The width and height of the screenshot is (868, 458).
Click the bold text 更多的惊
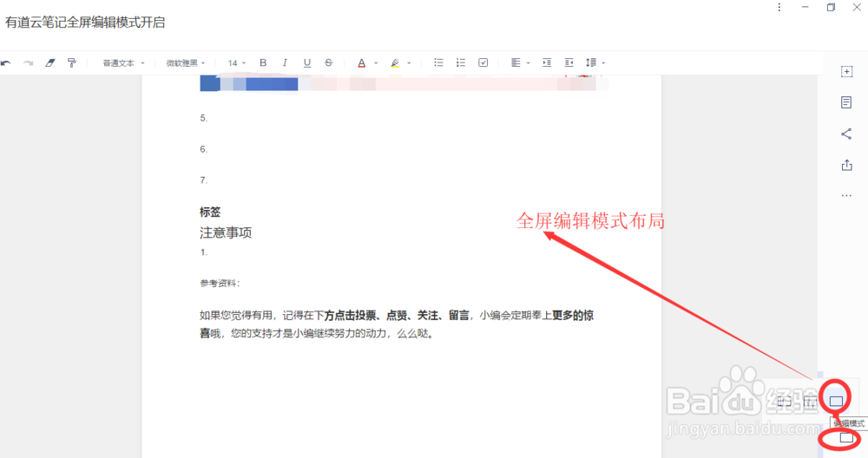pyautogui.click(x=573, y=315)
